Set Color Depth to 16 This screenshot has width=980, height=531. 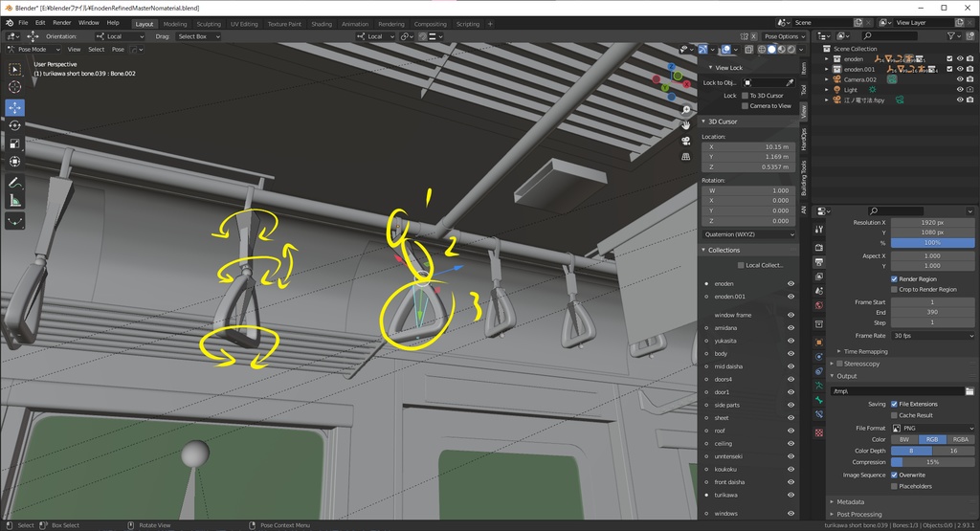(x=954, y=451)
